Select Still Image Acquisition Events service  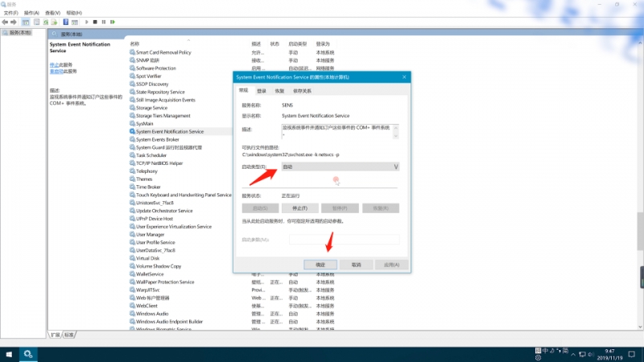coord(166,100)
